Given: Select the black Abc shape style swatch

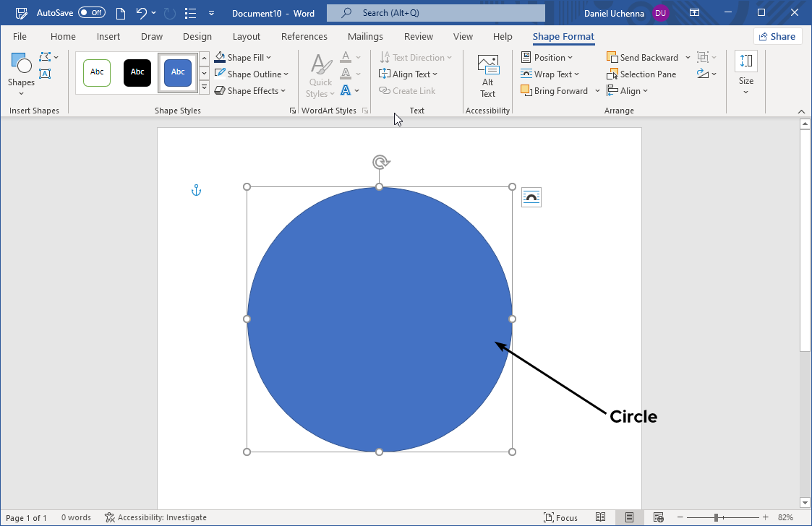Looking at the screenshot, I should point(137,72).
